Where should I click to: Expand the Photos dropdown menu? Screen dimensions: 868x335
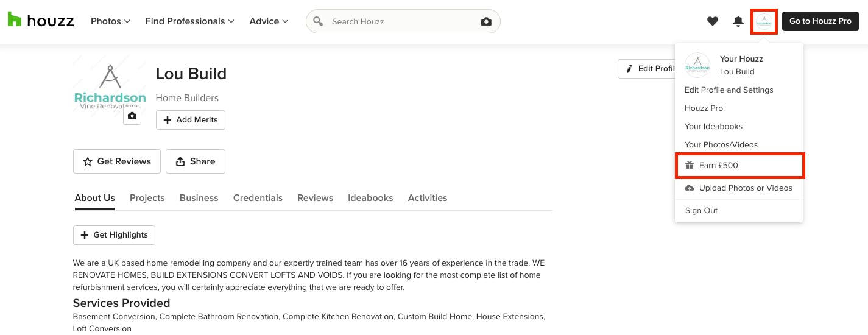pyautogui.click(x=110, y=21)
